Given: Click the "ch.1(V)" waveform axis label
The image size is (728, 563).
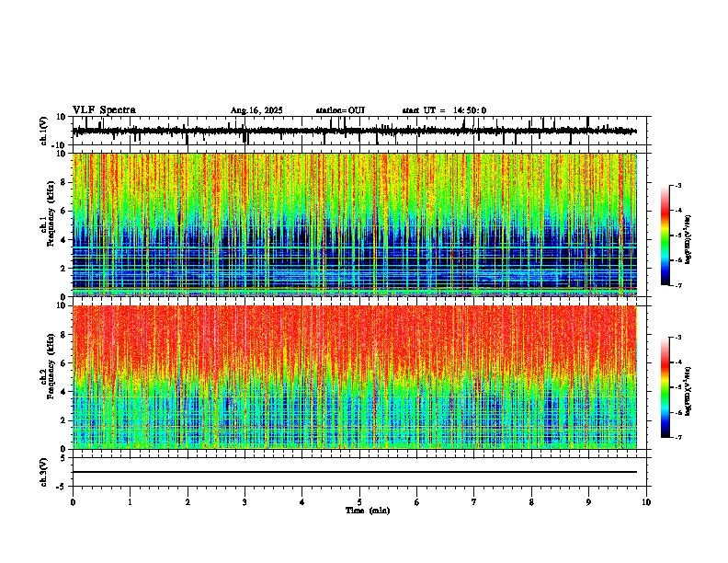Looking at the screenshot, I should (43, 131).
